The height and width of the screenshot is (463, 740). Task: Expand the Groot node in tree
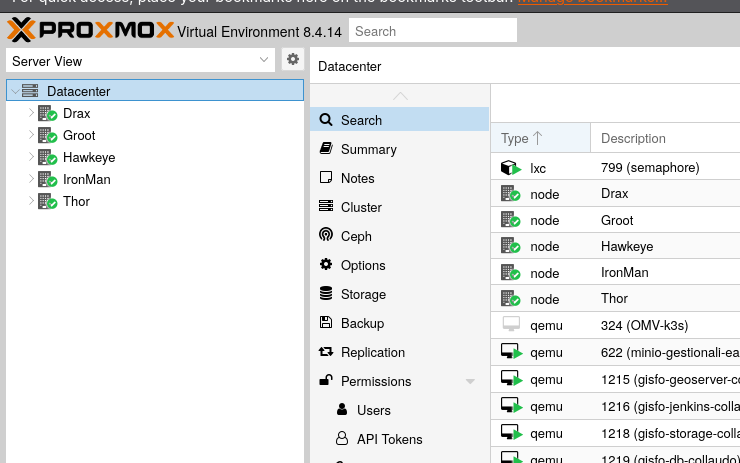pos(31,135)
